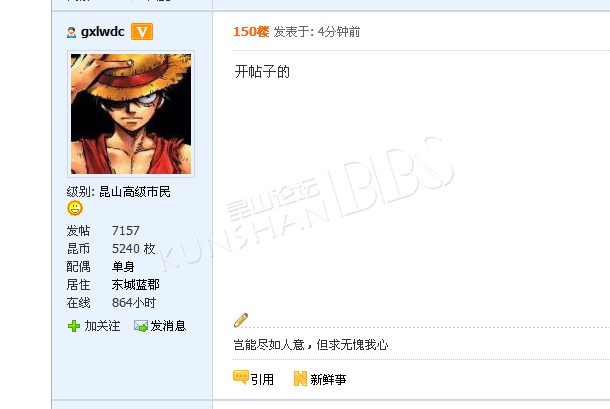The height and width of the screenshot is (409, 610).
Task: Click the pencil signature icon
Action: pyautogui.click(x=241, y=320)
